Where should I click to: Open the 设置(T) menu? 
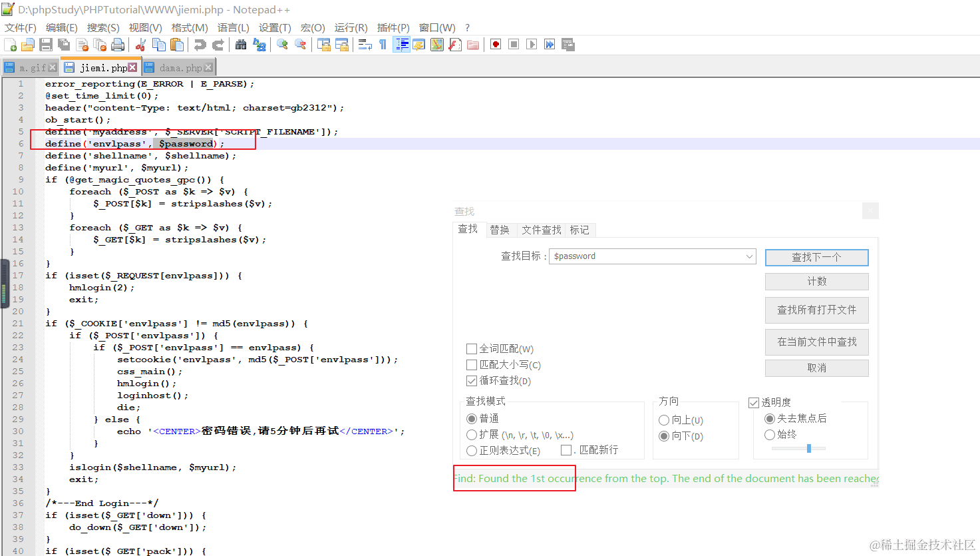(x=275, y=27)
